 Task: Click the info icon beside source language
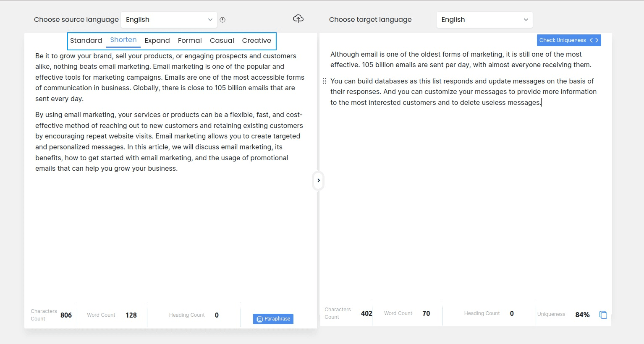[x=223, y=20]
